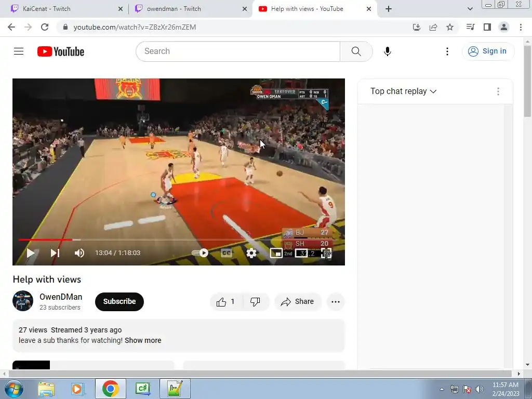This screenshot has width=532, height=399.
Task: Share the video
Action: [x=298, y=302]
